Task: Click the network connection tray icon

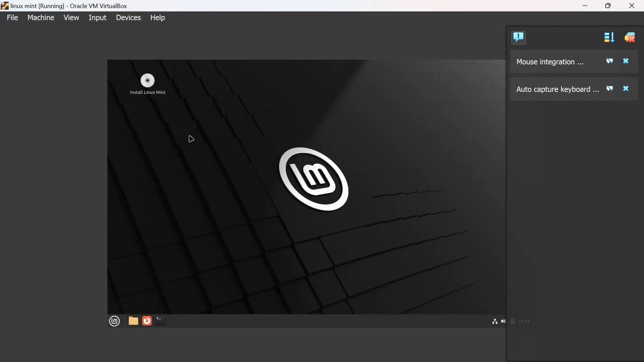Action: point(495,321)
